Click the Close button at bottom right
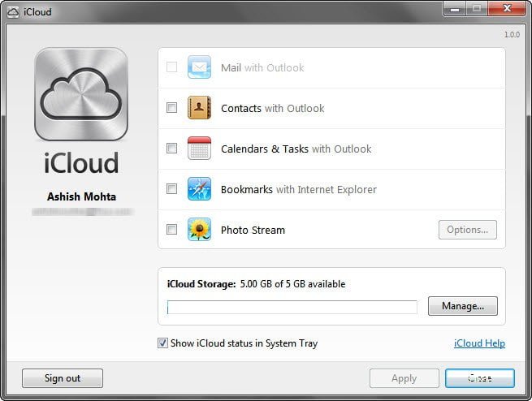Image resolution: width=532 pixels, height=401 pixels. pyautogui.click(x=480, y=378)
